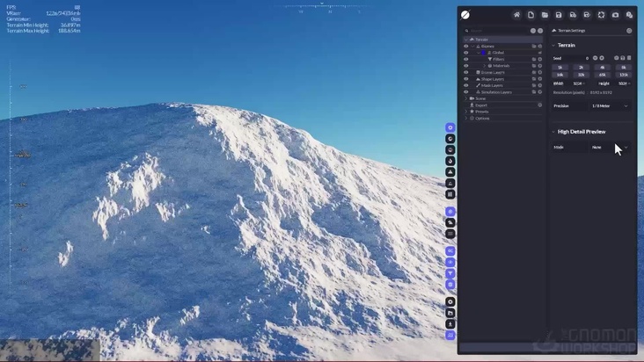
Task: Click the application logo at panel top-left
Action: pos(465,15)
